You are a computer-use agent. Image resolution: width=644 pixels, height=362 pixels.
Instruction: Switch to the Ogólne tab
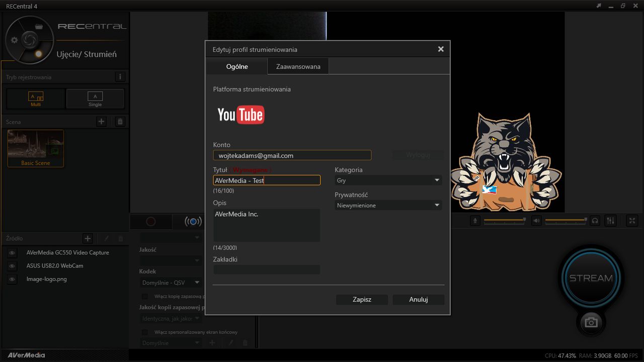pyautogui.click(x=236, y=66)
